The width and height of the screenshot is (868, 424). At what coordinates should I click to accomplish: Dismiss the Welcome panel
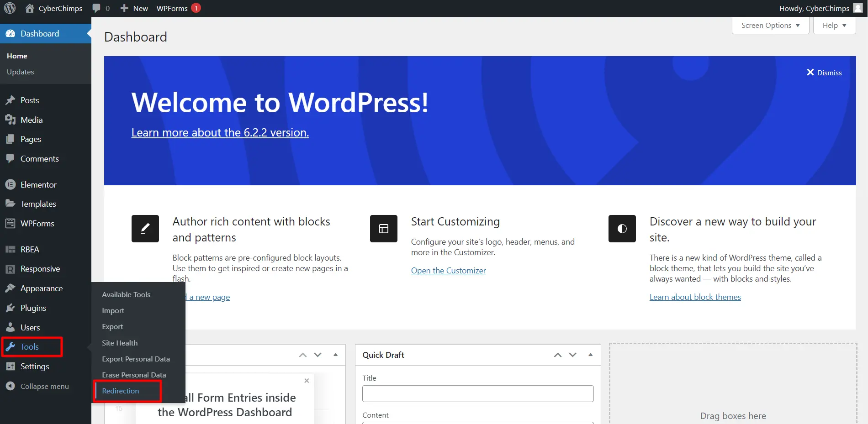[x=824, y=73]
